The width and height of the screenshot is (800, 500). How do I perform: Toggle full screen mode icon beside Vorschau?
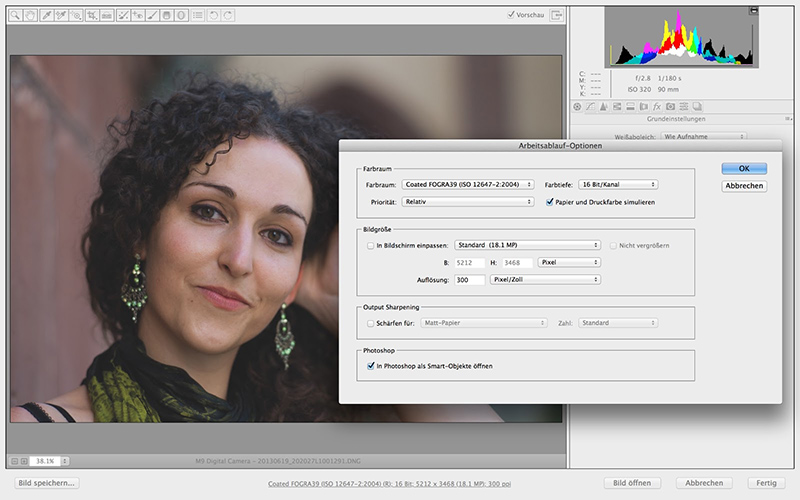(556, 15)
